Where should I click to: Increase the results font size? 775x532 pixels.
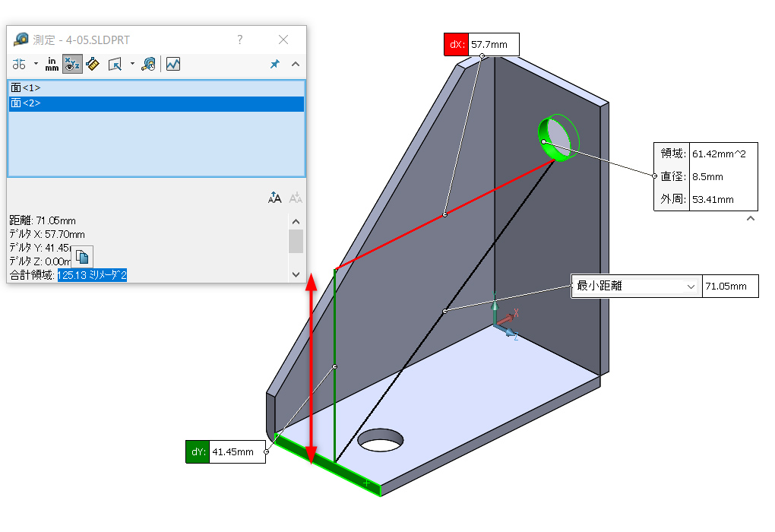[275, 198]
